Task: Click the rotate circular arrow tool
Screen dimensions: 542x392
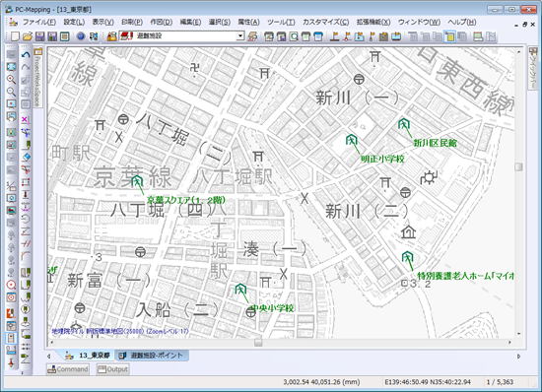Action: (26, 219)
